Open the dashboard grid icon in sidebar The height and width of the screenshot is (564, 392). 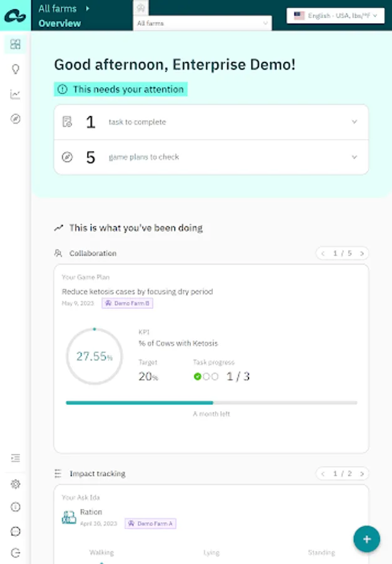[16, 44]
